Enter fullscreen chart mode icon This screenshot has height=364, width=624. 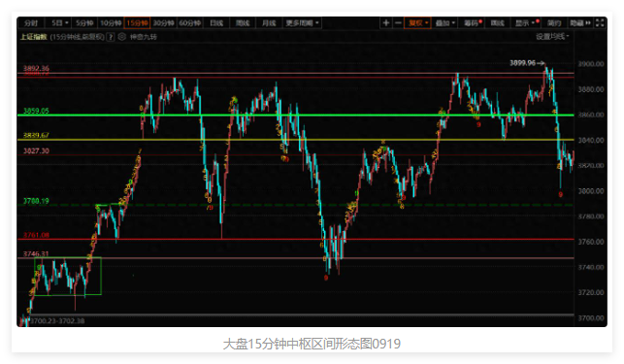(x=600, y=23)
